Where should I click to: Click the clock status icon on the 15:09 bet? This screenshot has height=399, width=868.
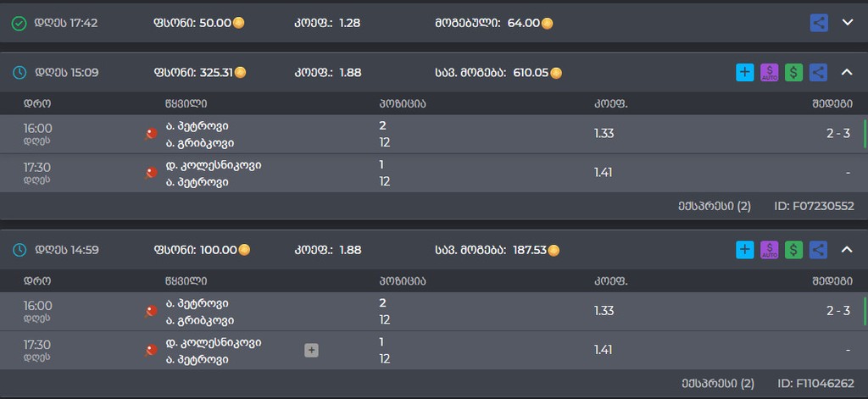[19, 73]
